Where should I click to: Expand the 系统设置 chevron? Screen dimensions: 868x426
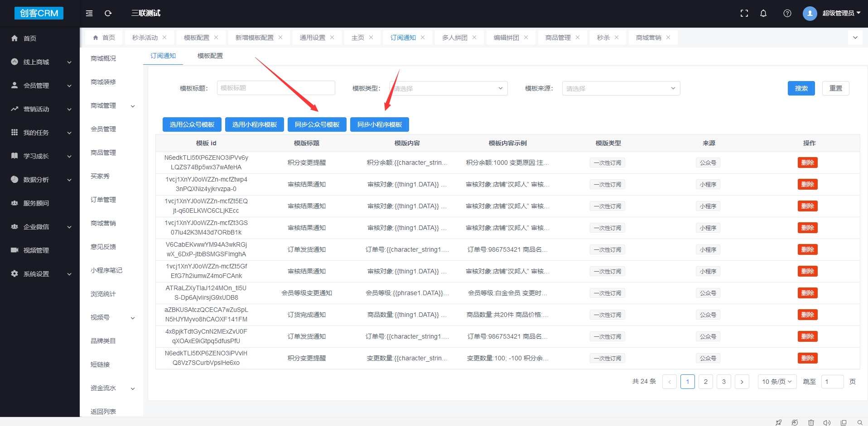[69, 274]
